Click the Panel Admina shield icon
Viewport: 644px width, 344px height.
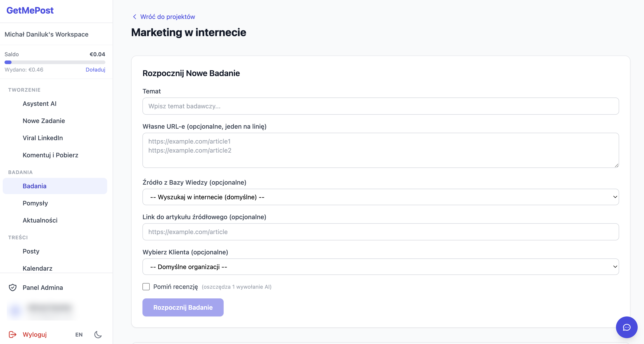click(12, 287)
